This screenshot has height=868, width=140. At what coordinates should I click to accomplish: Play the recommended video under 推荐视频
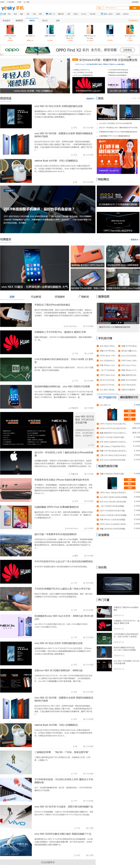coord(118,314)
